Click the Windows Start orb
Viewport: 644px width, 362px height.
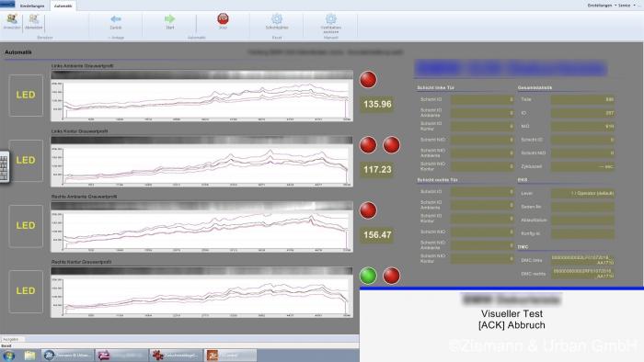coord(9,356)
